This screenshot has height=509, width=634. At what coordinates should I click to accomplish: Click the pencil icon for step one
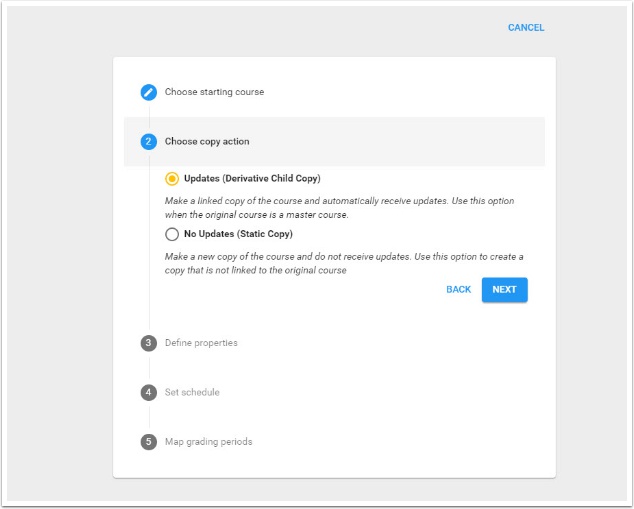point(149,92)
